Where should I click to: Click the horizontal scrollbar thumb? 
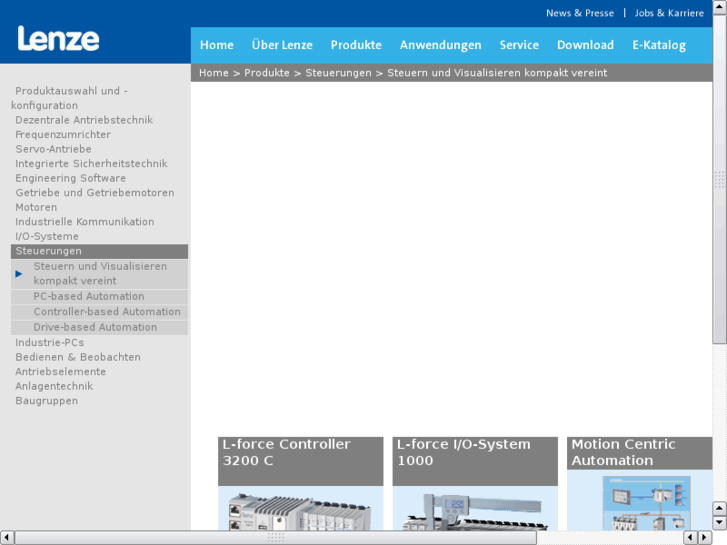point(276,537)
